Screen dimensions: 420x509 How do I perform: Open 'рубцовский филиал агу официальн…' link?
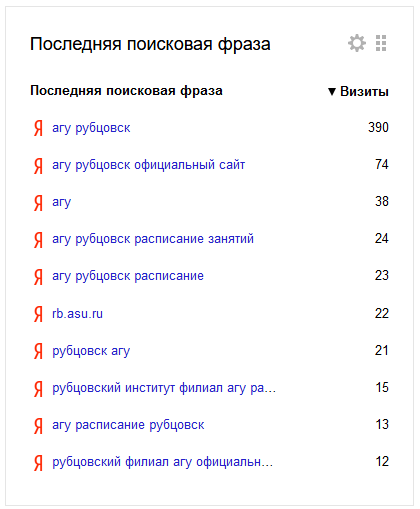coord(163,462)
